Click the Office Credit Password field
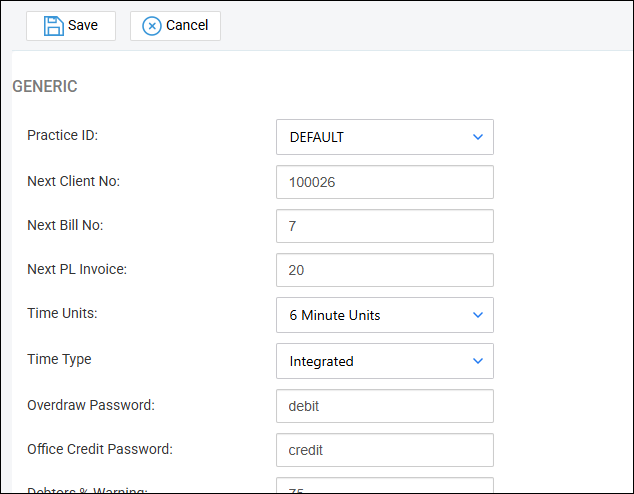 (x=384, y=450)
